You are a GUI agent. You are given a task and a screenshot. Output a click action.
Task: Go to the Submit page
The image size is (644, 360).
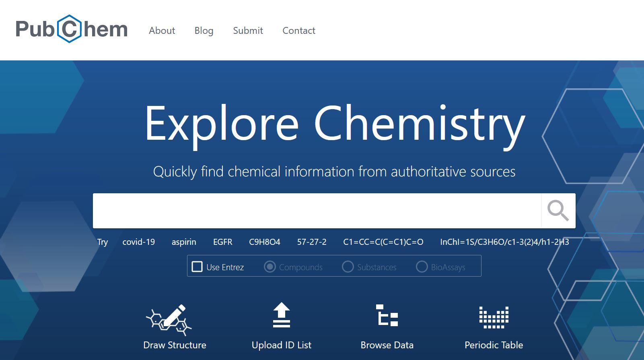click(x=248, y=31)
